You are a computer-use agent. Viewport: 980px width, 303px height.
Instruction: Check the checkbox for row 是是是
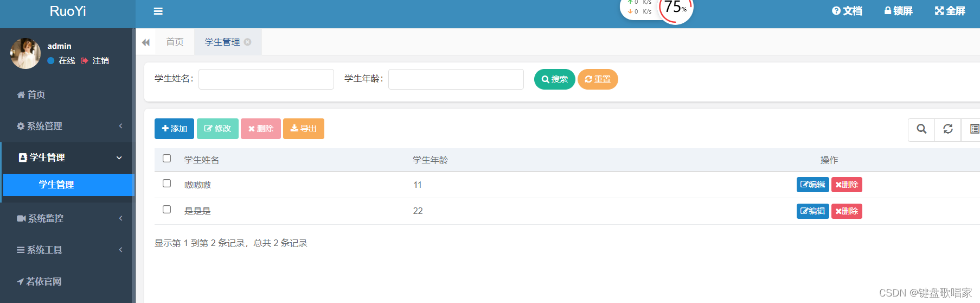click(167, 210)
